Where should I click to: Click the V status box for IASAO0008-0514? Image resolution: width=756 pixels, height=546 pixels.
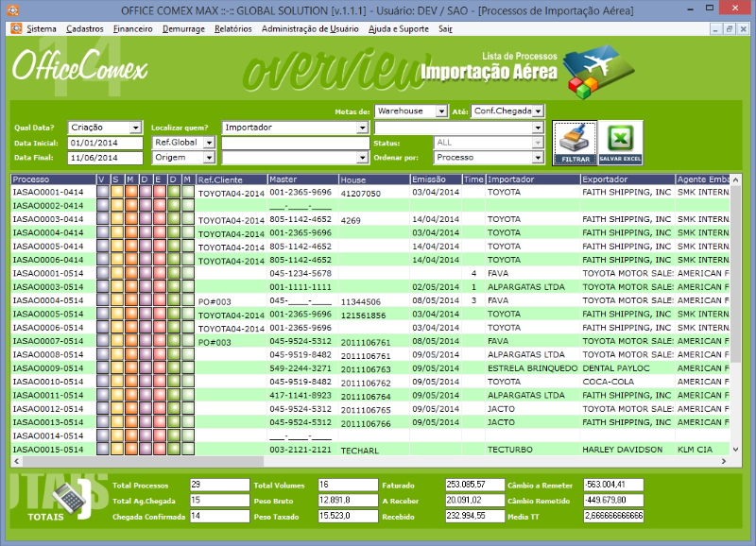click(103, 354)
